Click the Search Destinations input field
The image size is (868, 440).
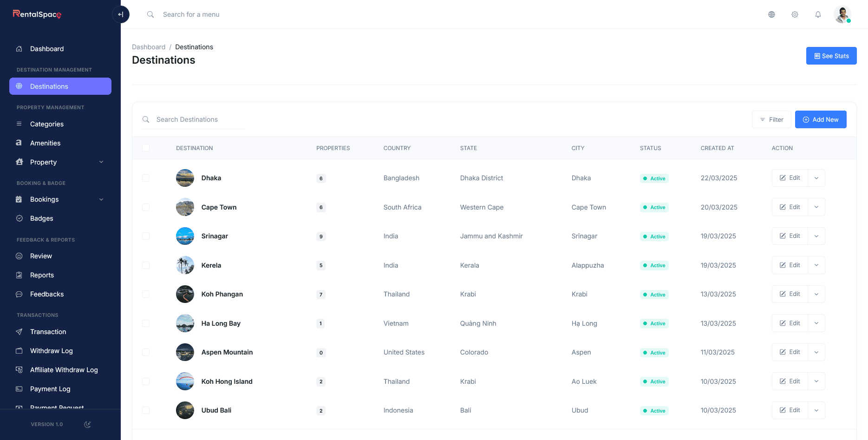(x=200, y=119)
